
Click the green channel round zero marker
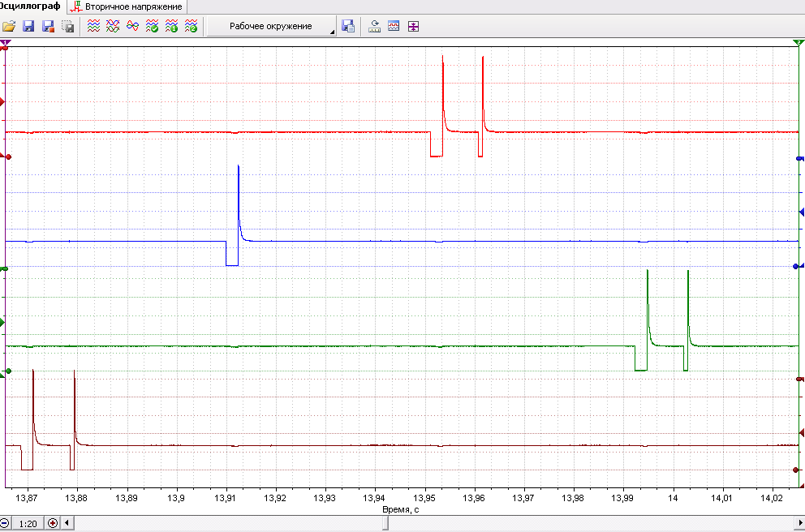pos(7,371)
